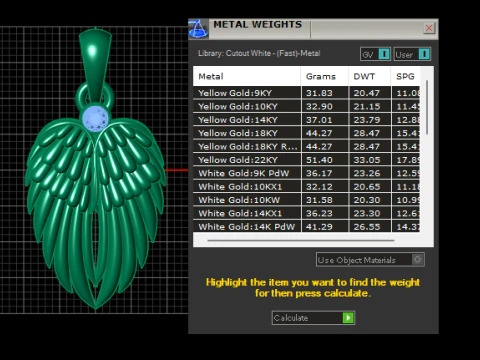Select the Yellow Gold:22KY row

(306, 160)
